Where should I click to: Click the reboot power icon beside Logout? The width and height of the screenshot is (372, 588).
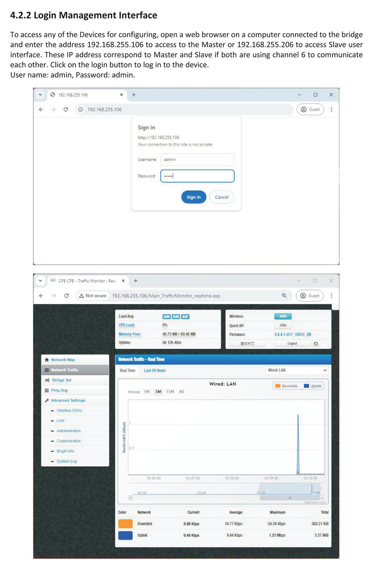click(x=316, y=344)
